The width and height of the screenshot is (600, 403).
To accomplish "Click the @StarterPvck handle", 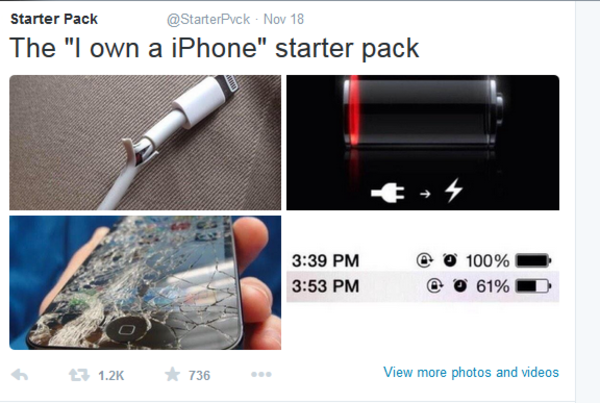I will [208, 19].
